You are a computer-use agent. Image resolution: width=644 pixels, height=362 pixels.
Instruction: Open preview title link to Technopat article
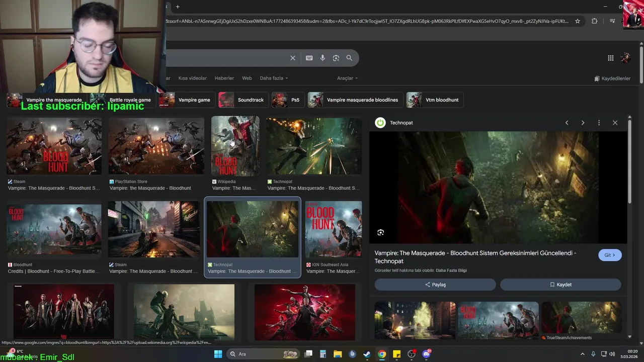475,257
